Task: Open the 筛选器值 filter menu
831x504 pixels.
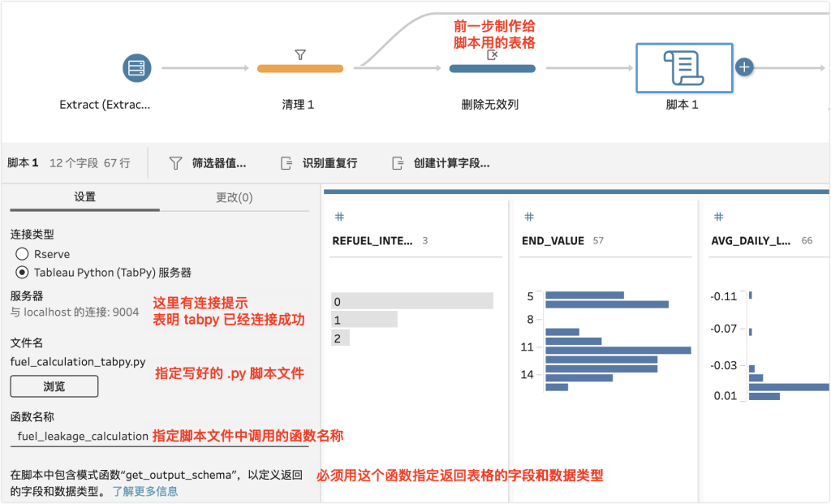Action: (x=207, y=163)
